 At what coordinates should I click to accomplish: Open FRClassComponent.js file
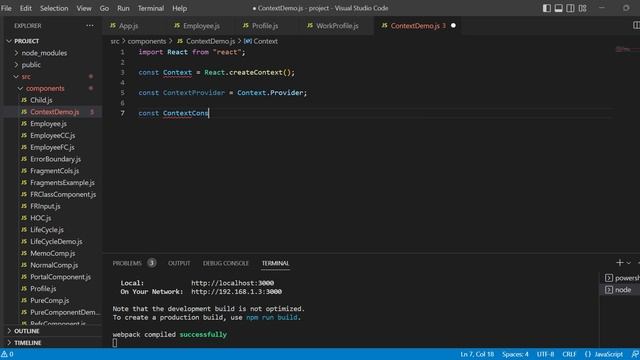(x=63, y=195)
